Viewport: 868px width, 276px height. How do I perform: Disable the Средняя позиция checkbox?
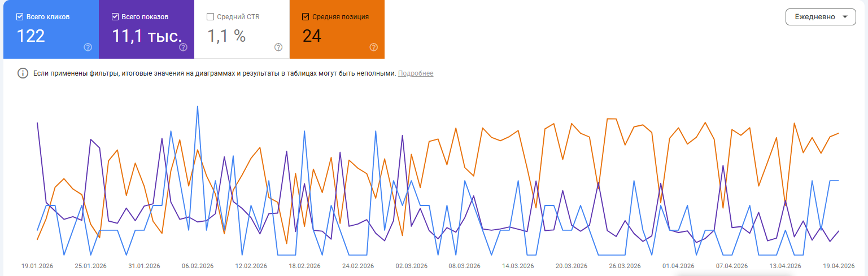coord(306,17)
